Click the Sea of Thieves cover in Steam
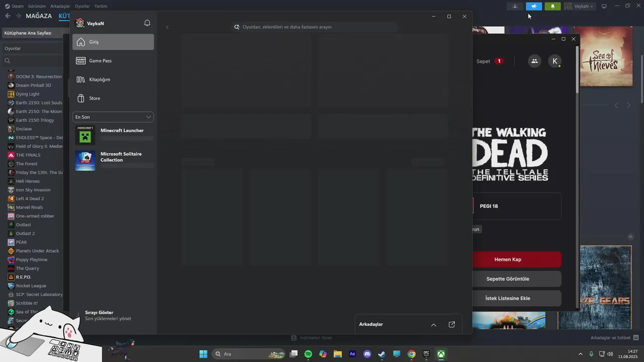 (x=606, y=57)
